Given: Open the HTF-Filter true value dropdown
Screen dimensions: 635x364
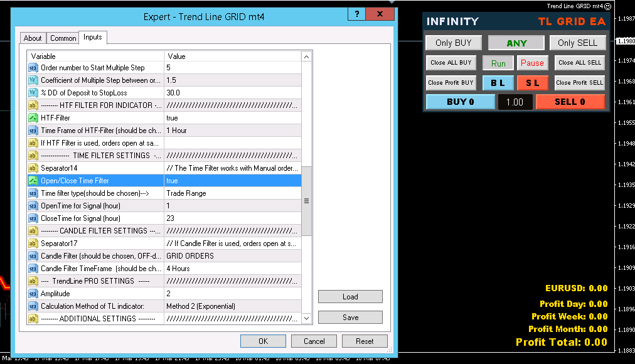Looking at the screenshot, I should click(x=233, y=118).
